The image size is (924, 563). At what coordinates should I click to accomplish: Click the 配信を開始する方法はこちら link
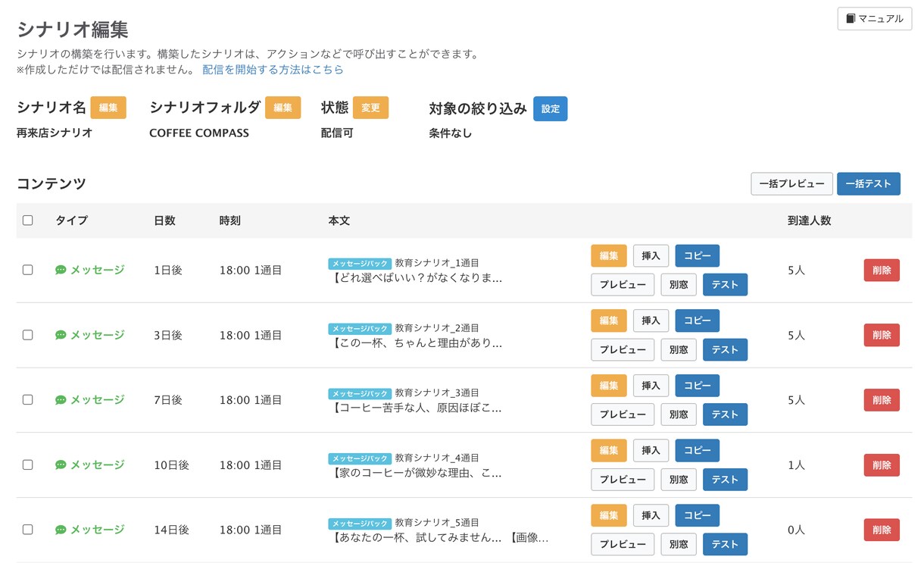[x=273, y=70]
